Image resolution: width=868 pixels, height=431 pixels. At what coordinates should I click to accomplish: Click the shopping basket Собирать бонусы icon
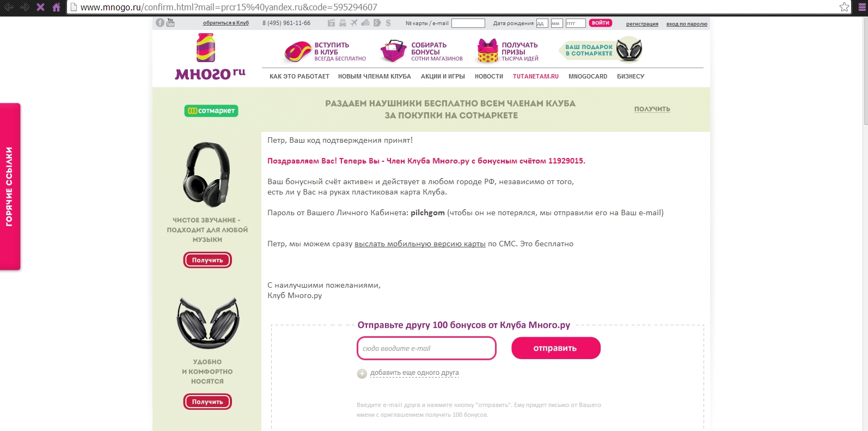[393, 51]
